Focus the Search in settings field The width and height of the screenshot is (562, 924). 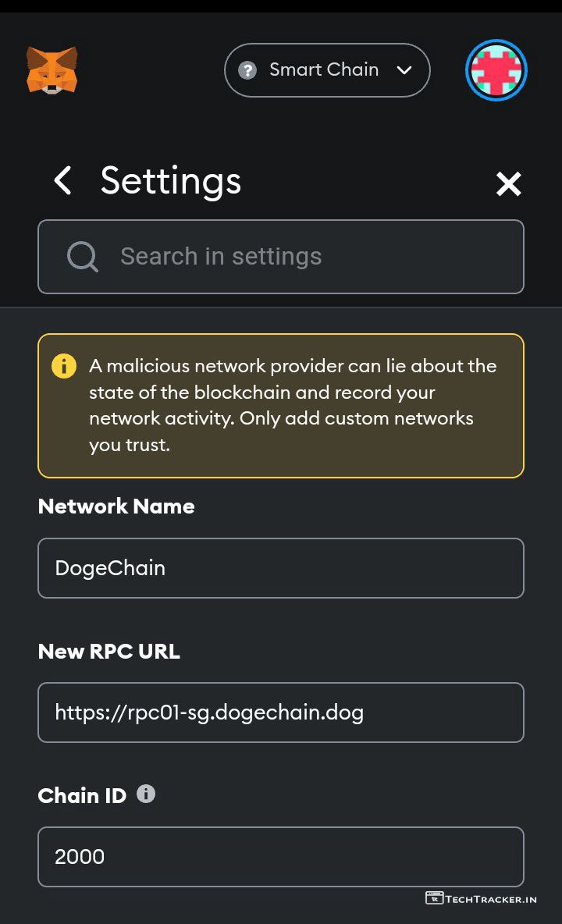tap(297, 257)
